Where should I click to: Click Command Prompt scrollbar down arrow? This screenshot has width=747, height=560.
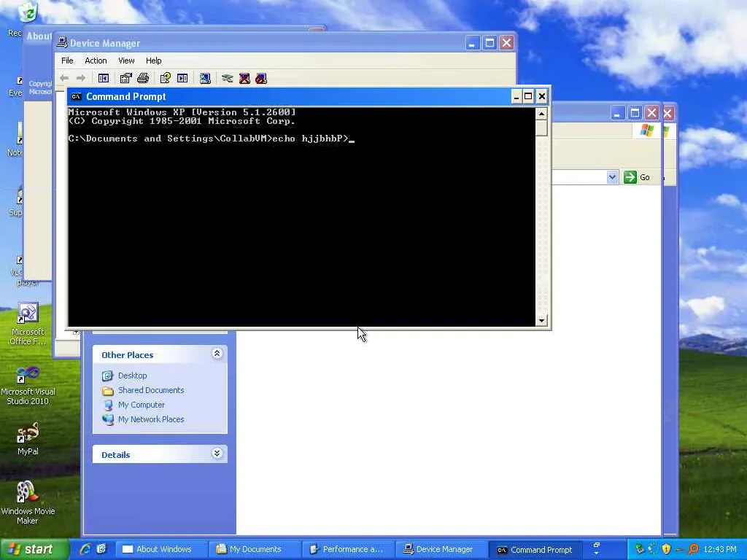click(541, 321)
